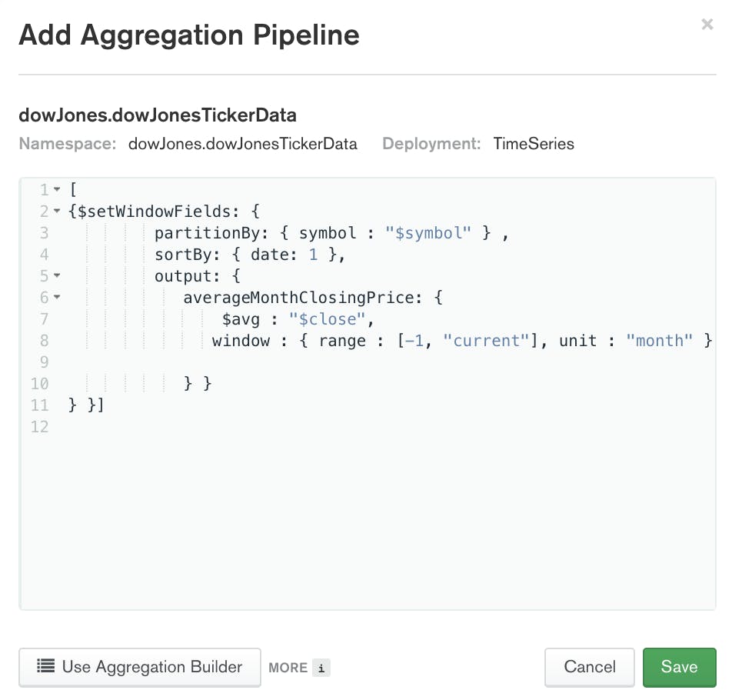The width and height of the screenshot is (732, 700).
Task: Click the TimeSeries deployment name
Action: click(x=534, y=144)
